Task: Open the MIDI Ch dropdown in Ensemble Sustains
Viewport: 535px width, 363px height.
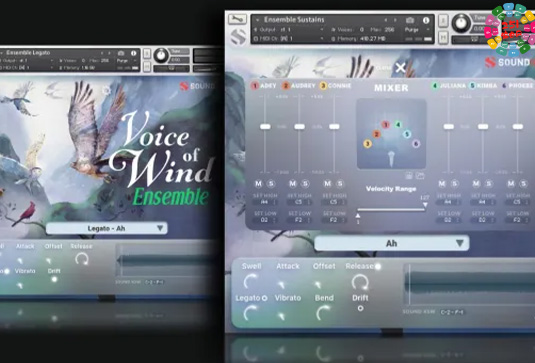Action: tap(289, 39)
